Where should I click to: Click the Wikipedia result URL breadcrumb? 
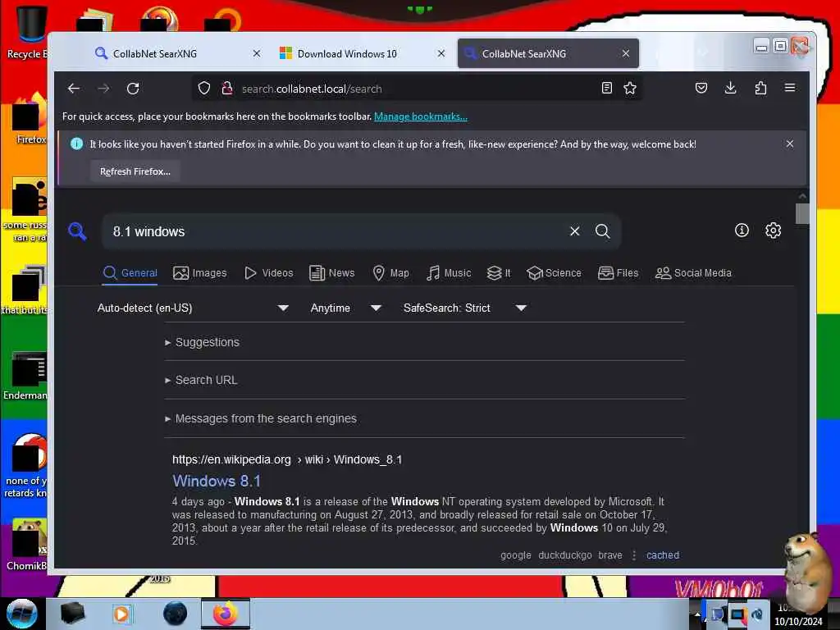286,459
